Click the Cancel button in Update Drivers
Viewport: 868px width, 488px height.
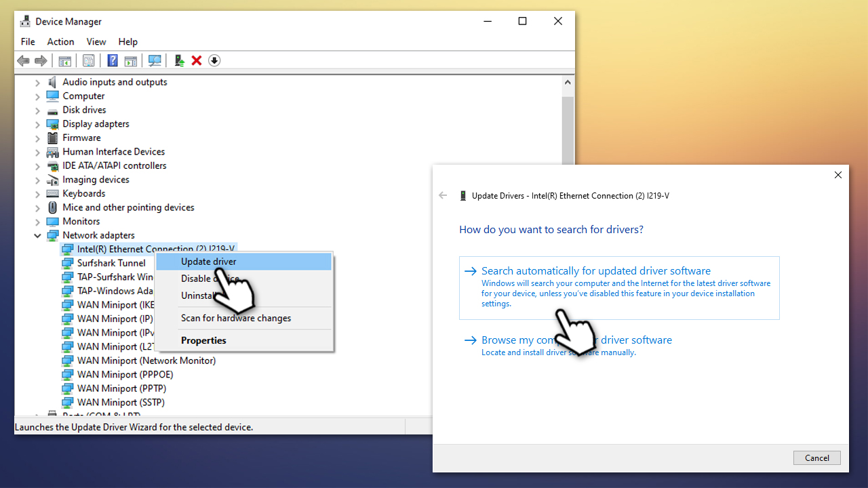817,457
